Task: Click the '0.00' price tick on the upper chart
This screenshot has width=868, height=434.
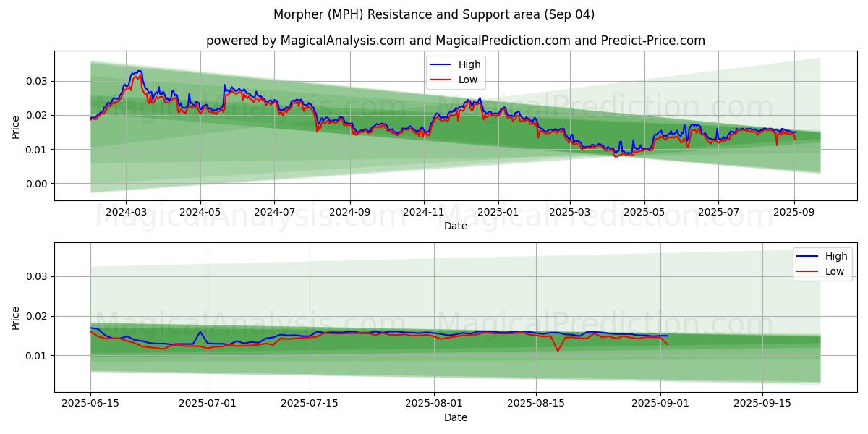Action: pyautogui.click(x=38, y=184)
